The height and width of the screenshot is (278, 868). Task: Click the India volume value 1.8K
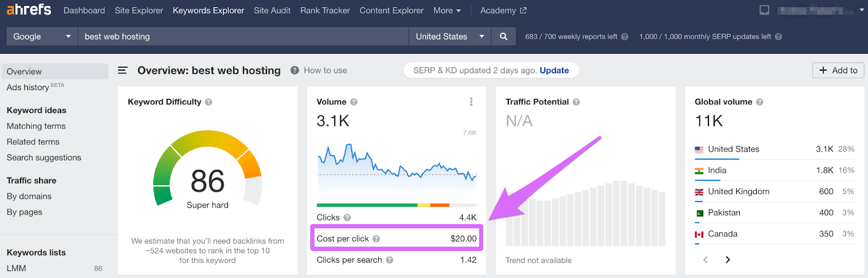tap(825, 170)
